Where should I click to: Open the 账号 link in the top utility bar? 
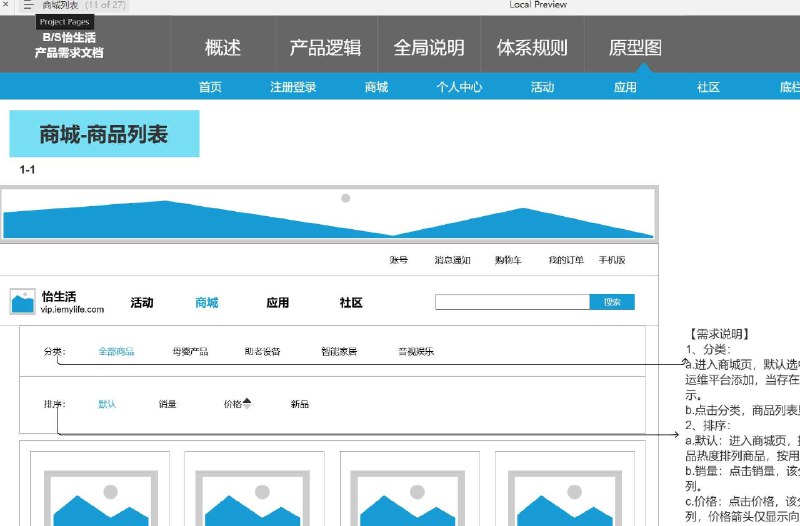point(398,260)
